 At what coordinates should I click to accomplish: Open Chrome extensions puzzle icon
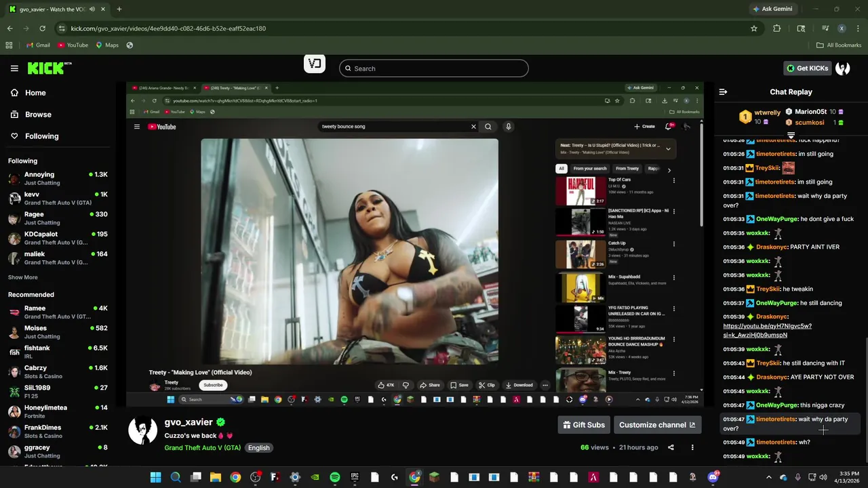coord(777,28)
